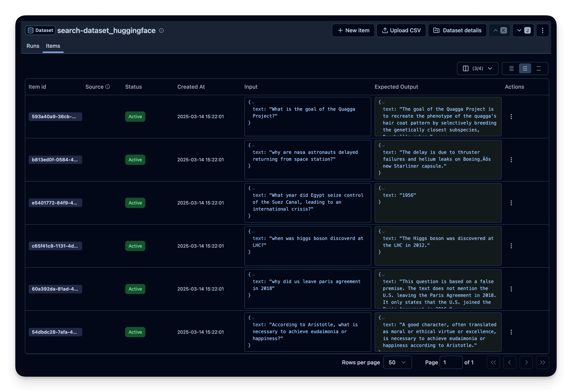
Task: Jump to the last page using double-chevron icon
Action: [x=543, y=362]
